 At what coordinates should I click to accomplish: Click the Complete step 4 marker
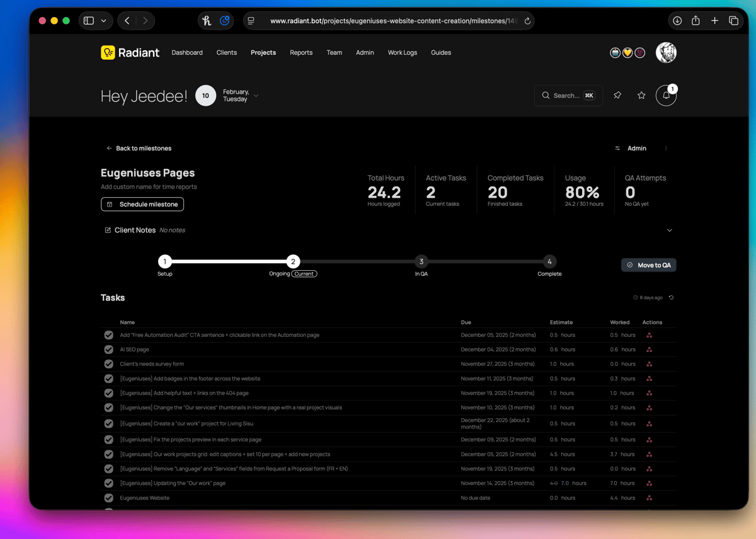click(549, 261)
